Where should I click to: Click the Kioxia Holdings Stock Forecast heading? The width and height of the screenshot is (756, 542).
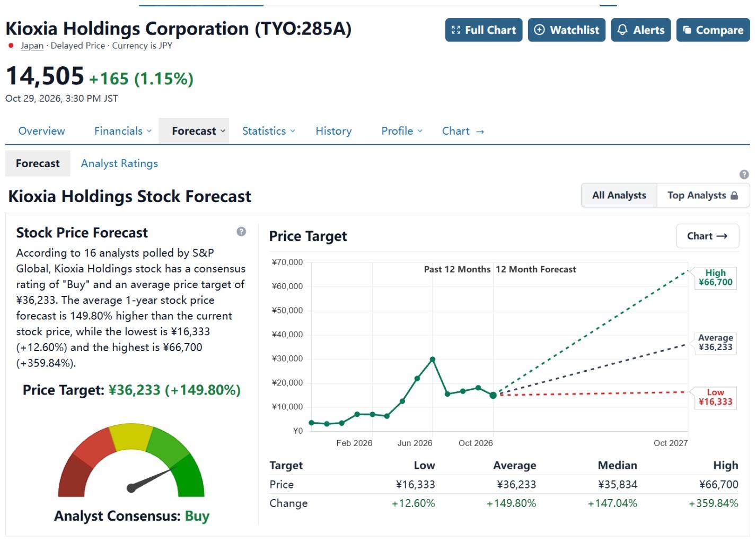[130, 196]
